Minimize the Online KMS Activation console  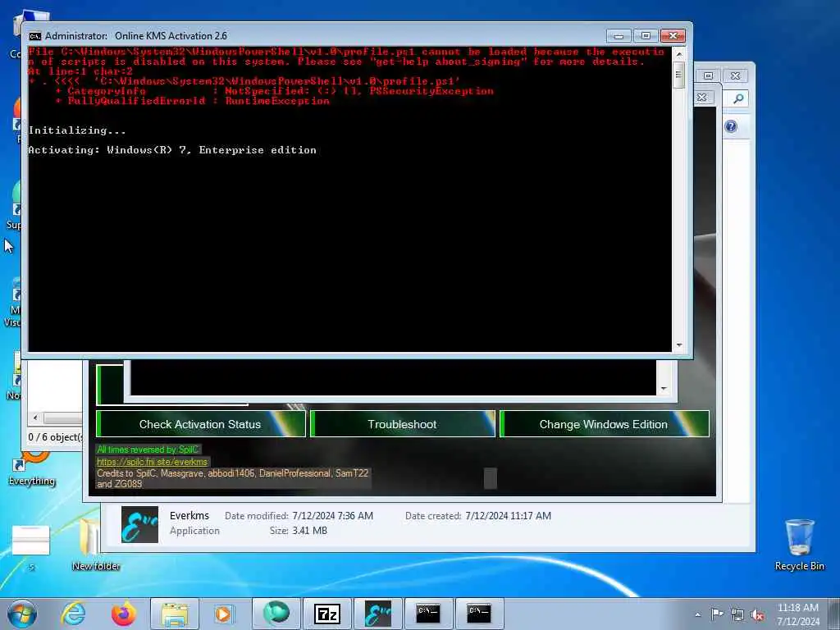[x=619, y=36]
